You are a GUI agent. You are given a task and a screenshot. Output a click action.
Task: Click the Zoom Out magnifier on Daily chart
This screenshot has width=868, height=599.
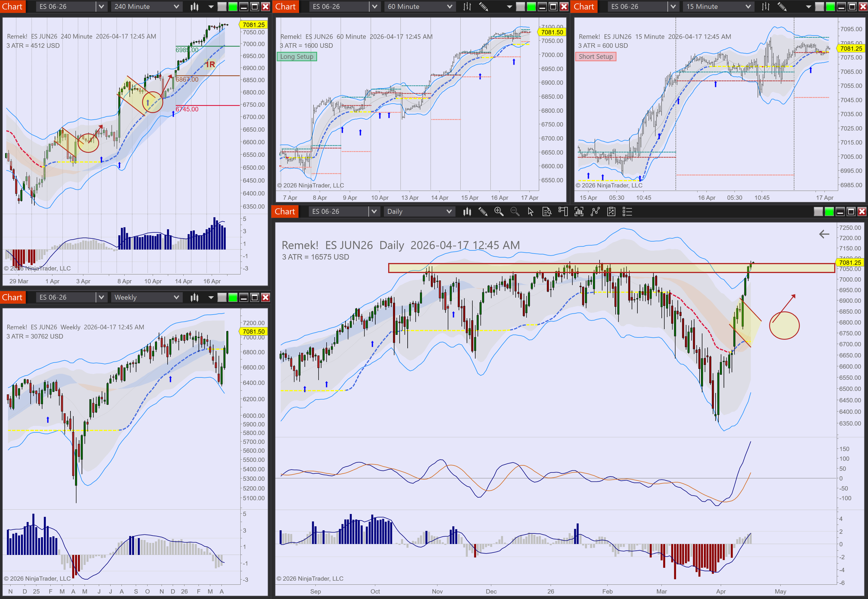pos(515,212)
